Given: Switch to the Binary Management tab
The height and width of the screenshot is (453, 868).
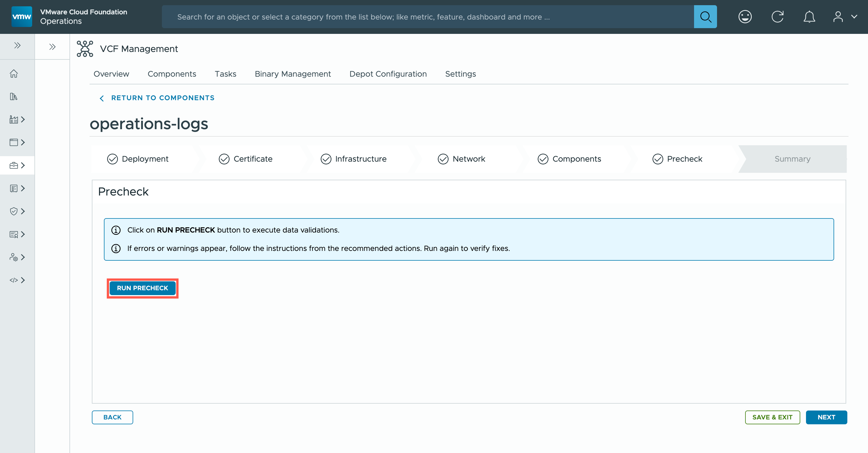Looking at the screenshot, I should click(292, 74).
